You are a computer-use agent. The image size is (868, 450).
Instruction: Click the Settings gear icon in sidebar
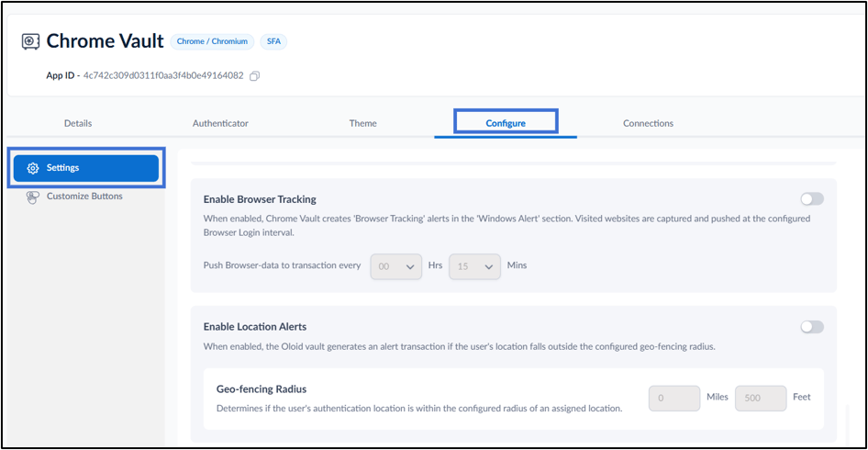pyautogui.click(x=33, y=168)
